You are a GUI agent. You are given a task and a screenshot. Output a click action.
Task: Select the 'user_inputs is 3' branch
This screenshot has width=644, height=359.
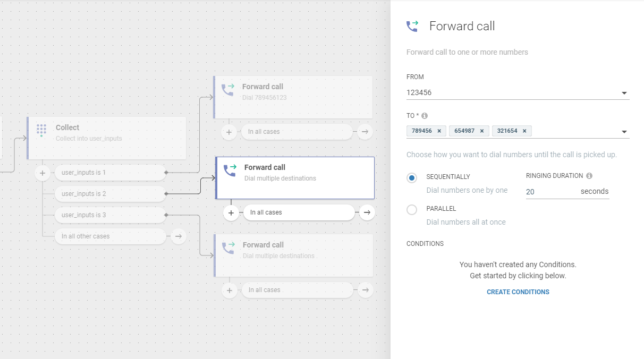click(110, 215)
